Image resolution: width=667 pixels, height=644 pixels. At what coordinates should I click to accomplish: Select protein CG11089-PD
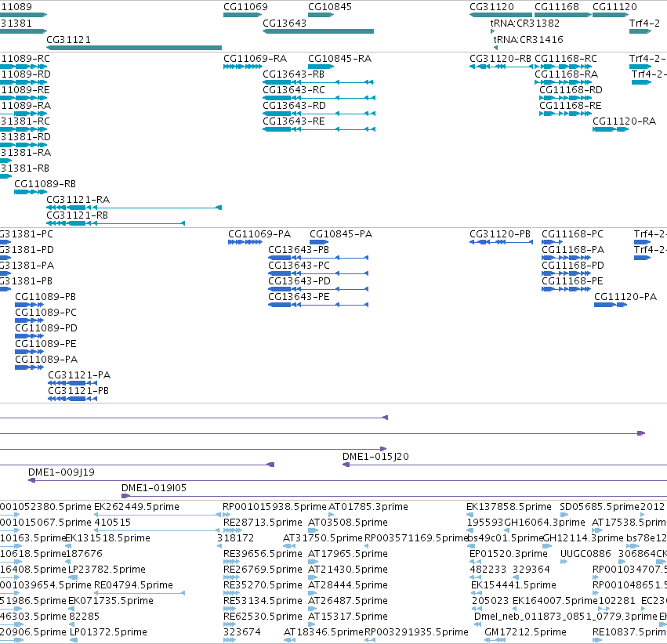46,328
